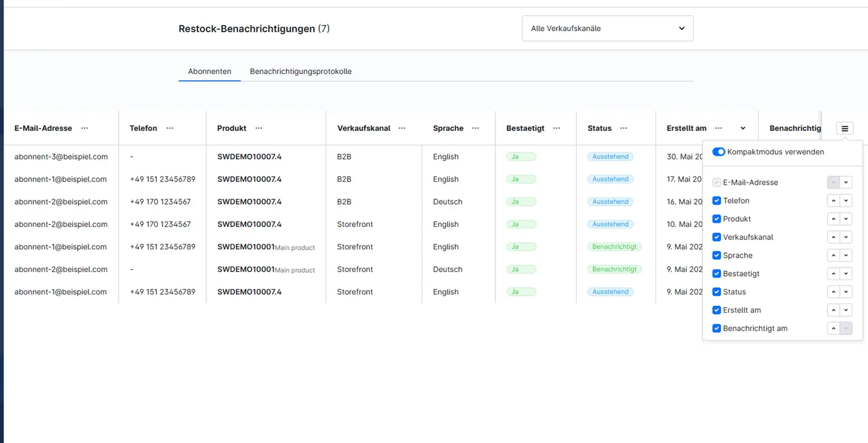
Task: Click Ausstehend badge in 30. Mai row
Action: 610,156
